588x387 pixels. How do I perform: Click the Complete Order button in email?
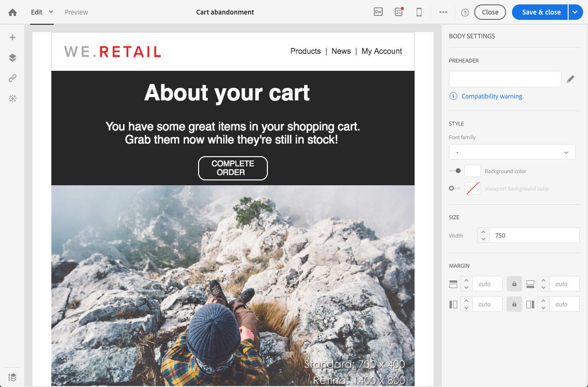click(232, 168)
